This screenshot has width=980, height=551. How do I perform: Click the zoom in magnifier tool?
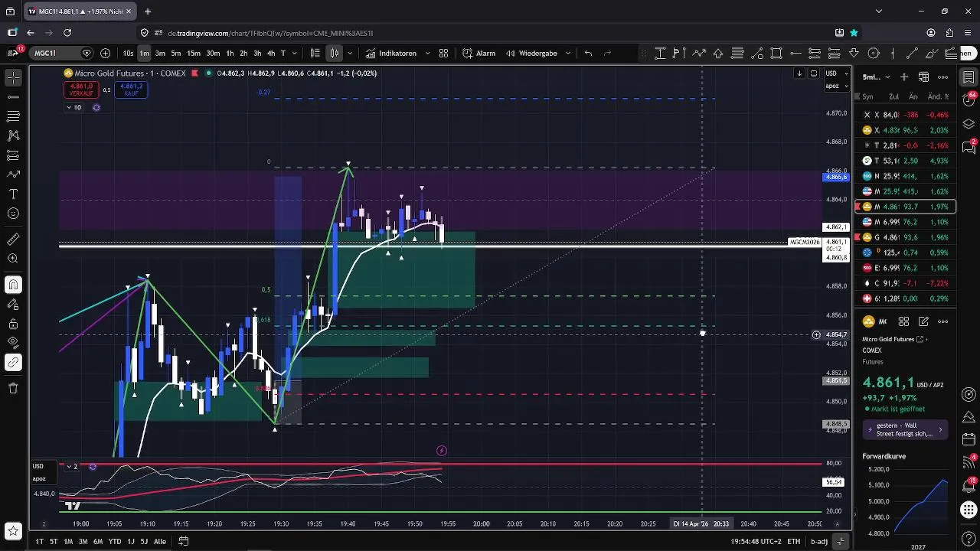point(13,259)
